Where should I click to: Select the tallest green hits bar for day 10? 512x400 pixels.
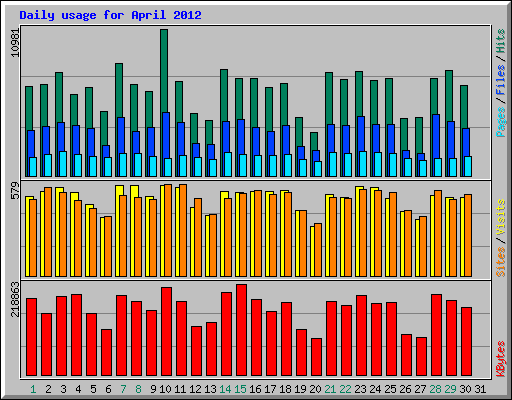(x=164, y=71)
